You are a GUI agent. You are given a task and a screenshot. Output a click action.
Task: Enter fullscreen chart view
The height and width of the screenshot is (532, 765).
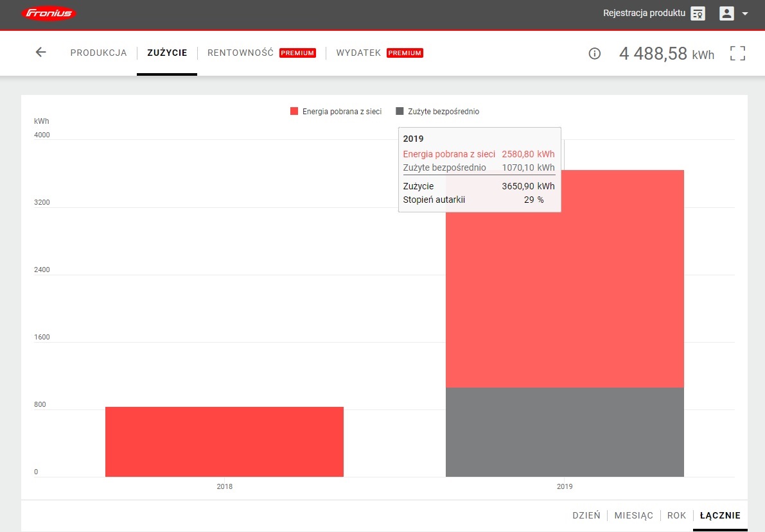[x=737, y=53]
